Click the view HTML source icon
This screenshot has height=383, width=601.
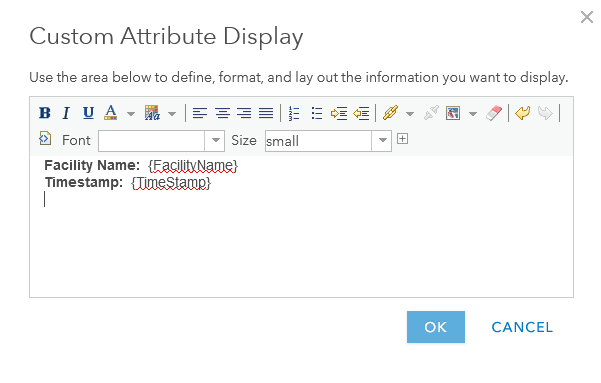point(45,138)
